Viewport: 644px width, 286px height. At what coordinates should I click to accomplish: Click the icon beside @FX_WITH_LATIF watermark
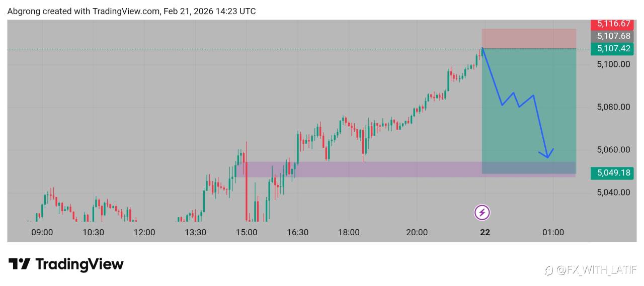click(549, 271)
